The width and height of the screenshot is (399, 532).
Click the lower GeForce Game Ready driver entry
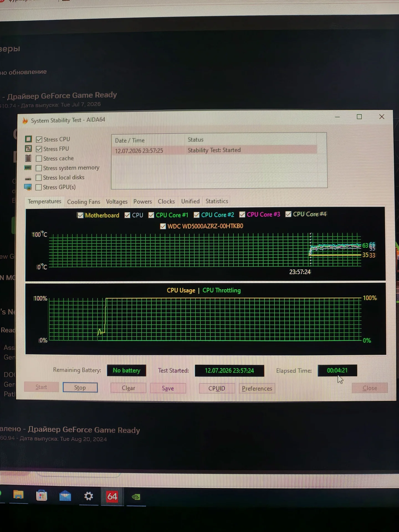(x=84, y=429)
